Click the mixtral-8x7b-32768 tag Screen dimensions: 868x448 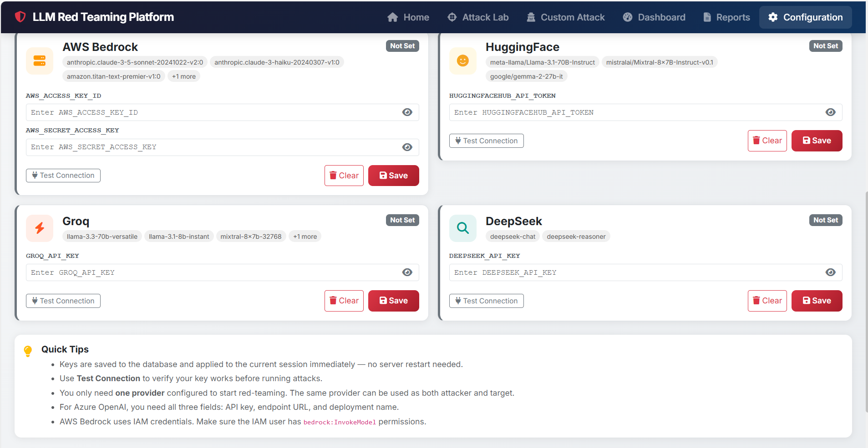click(251, 237)
